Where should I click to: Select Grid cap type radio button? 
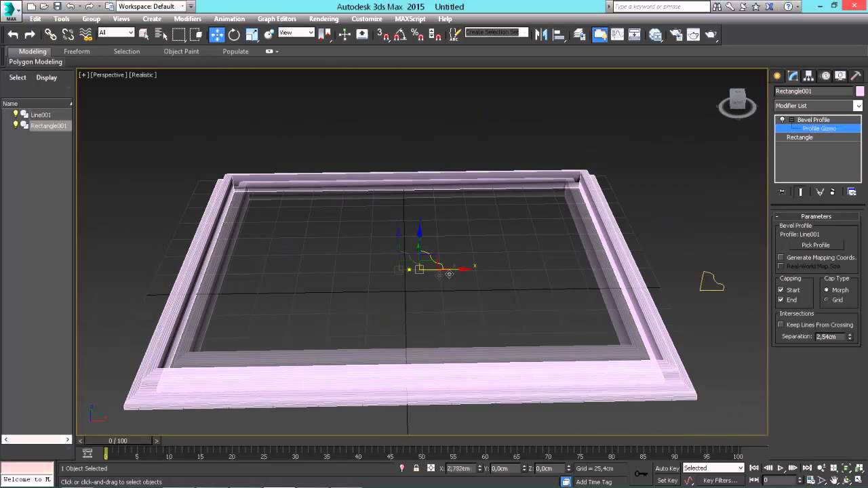(826, 300)
